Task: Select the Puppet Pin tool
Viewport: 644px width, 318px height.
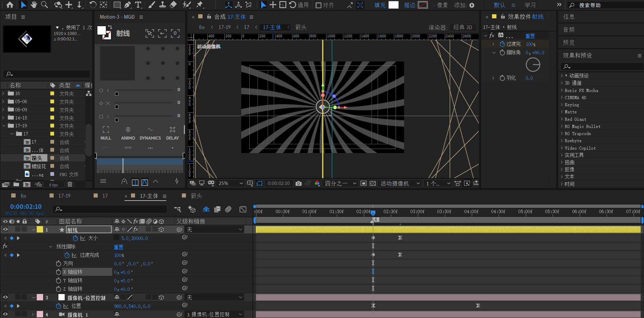Action: coord(200,5)
